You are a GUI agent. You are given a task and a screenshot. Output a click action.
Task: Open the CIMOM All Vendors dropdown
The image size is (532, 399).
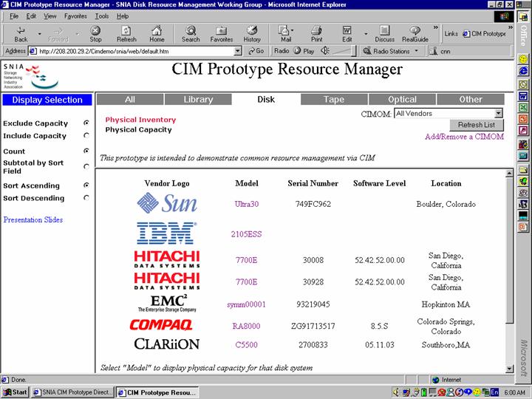(x=449, y=114)
